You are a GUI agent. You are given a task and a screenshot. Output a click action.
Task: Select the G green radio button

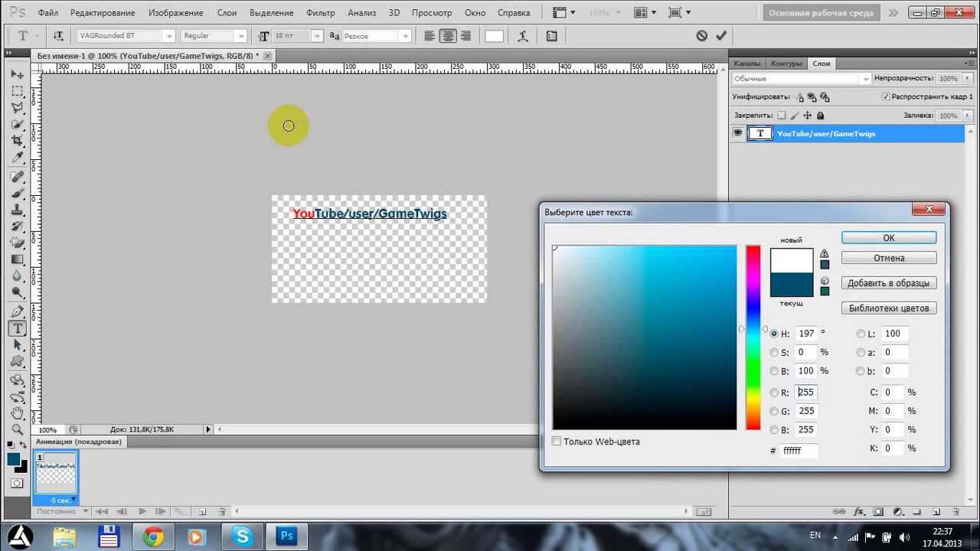tap(774, 412)
